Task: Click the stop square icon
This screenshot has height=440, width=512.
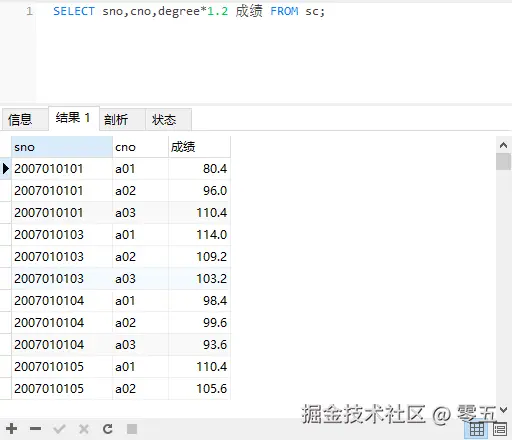Action: (132, 429)
